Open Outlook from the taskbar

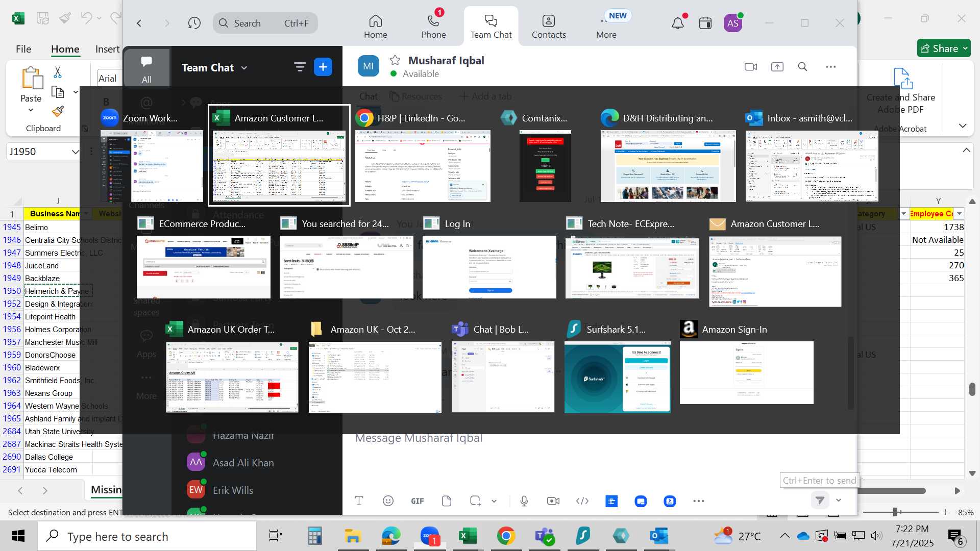pos(659,536)
